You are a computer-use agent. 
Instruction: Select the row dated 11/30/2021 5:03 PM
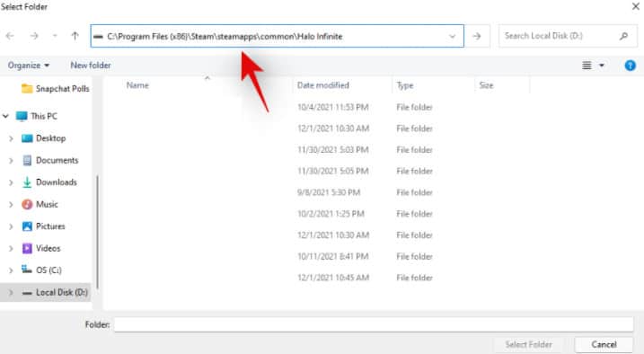[x=316, y=150]
